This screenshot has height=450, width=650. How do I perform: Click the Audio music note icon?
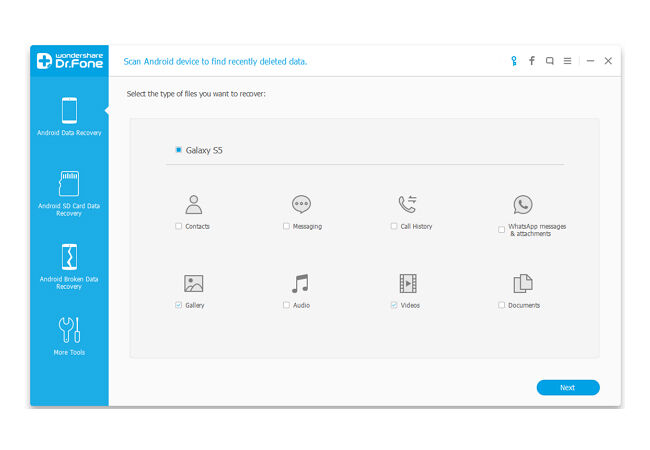(x=301, y=284)
